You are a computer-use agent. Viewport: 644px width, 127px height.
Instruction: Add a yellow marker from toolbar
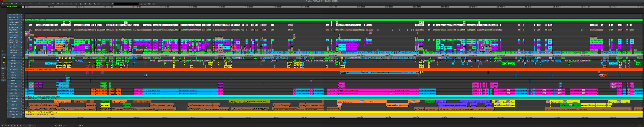point(30,4)
